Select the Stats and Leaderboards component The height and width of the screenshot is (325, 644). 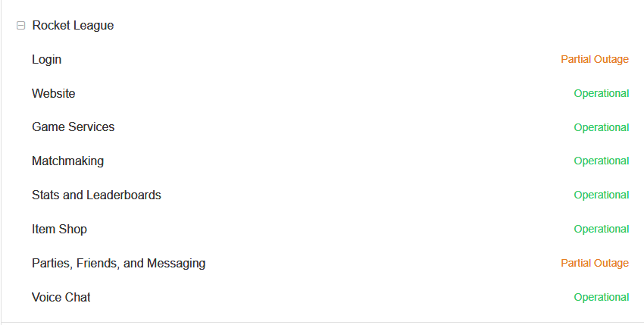[96, 195]
